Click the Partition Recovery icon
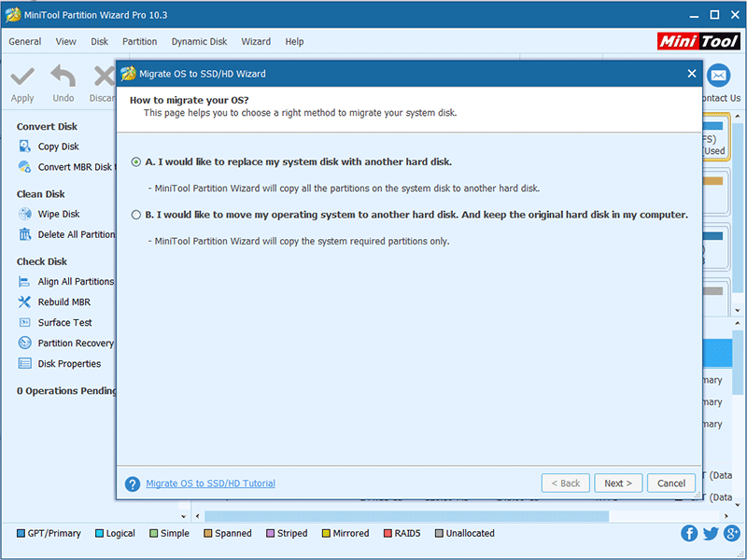 tap(24, 343)
